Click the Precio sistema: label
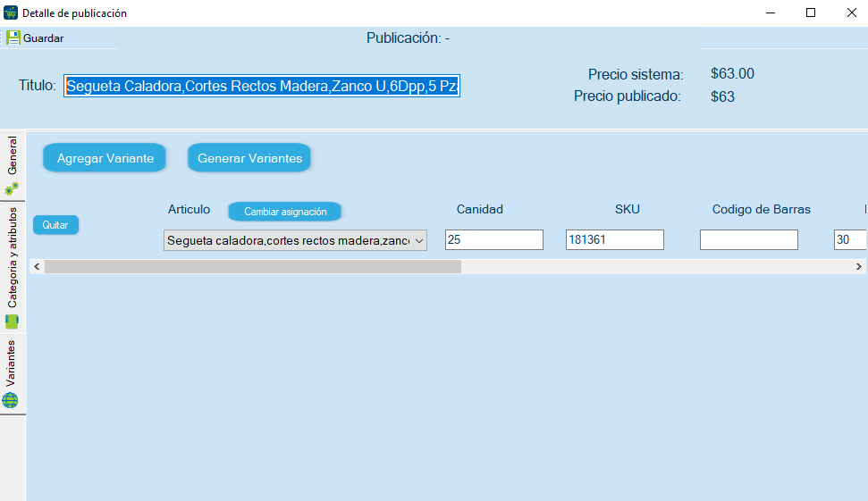 636,74
